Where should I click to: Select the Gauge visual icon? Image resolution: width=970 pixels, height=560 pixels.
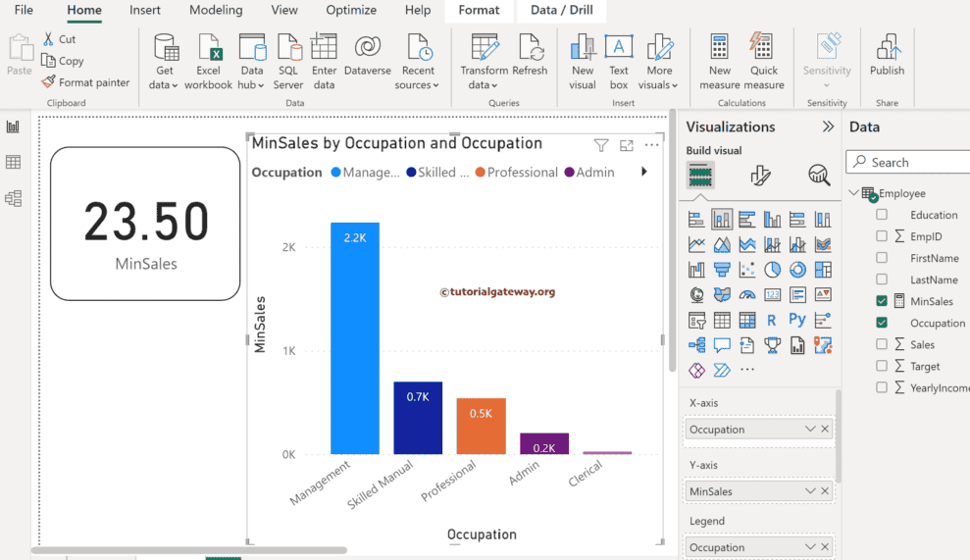point(747,295)
